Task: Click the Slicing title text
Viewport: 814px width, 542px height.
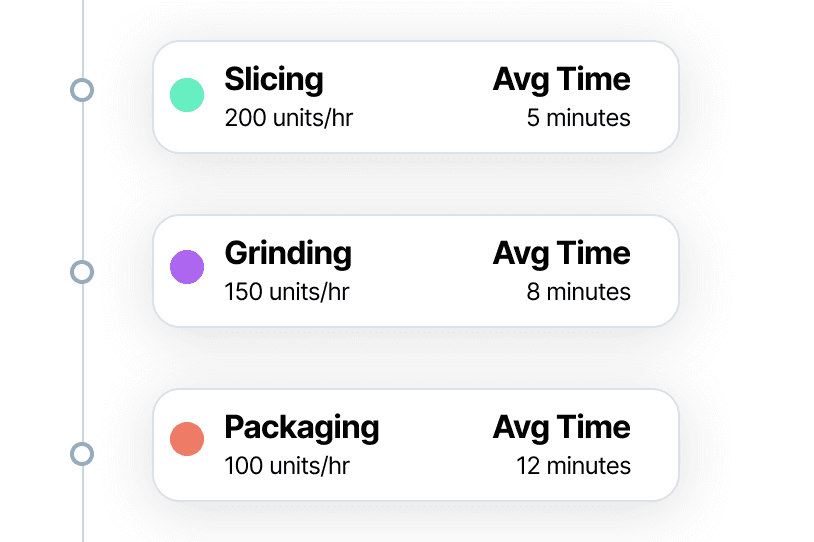Action: [x=274, y=80]
